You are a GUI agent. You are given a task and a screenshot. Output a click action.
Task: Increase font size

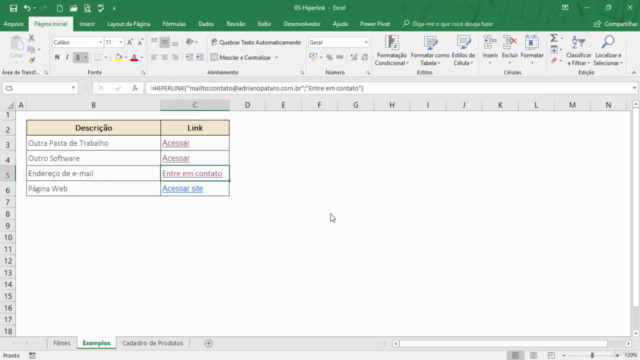pyautogui.click(x=130, y=42)
